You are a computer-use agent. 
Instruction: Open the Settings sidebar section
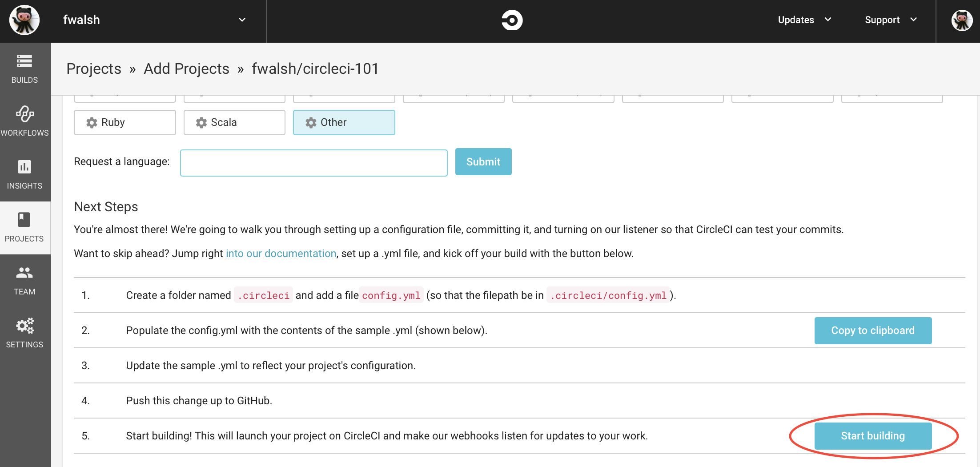[25, 334]
